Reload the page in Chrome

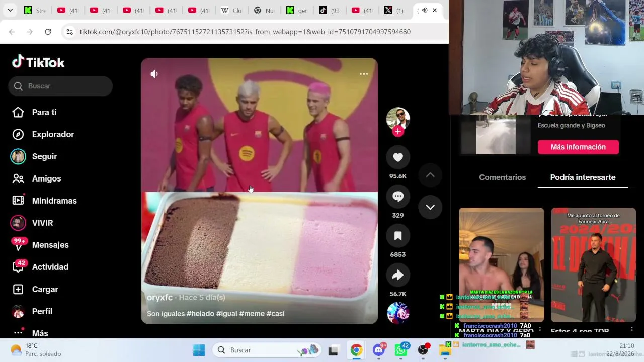pos(48,32)
